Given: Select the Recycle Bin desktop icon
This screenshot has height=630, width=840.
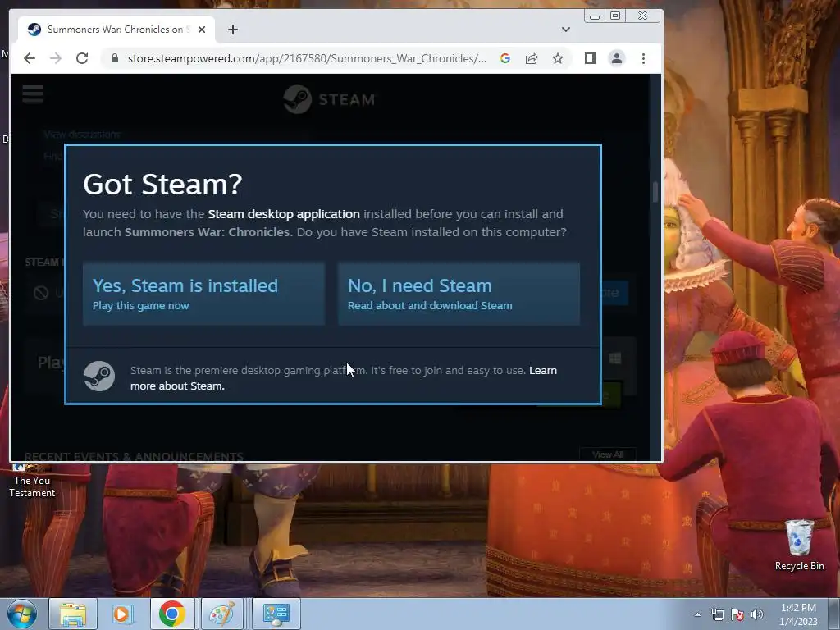Looking at the screenshot, I should pyautogui.click(x=799, y=546).
